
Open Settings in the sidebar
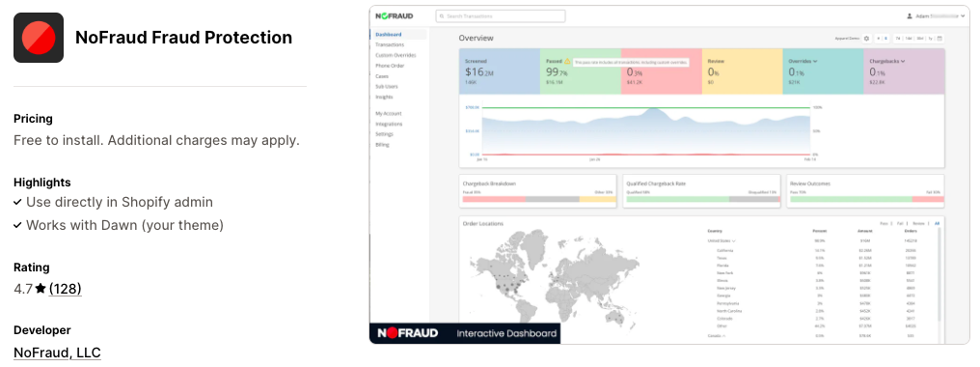(x=384, y=134)
